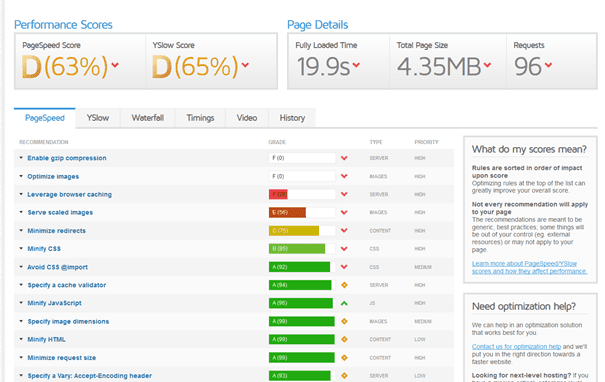605x382 pixels.
Task: Go to the History tab
Action: pyautogui.click(x=292, y=118)
